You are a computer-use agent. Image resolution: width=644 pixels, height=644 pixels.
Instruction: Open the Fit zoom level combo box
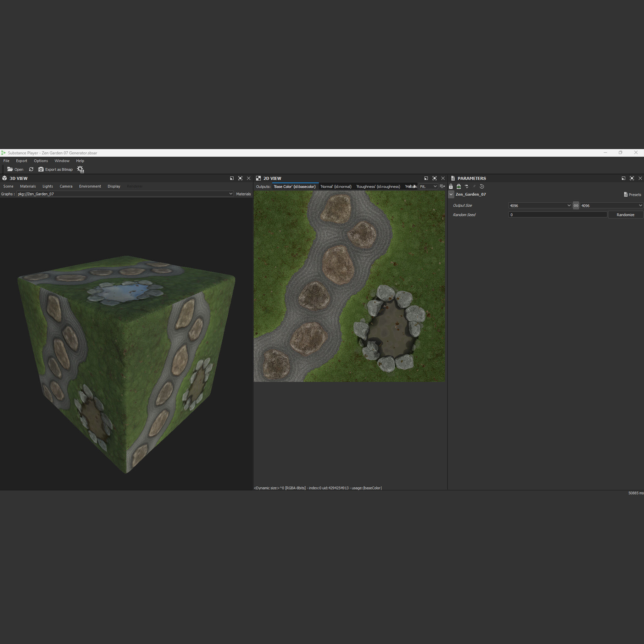click(428, 187)
